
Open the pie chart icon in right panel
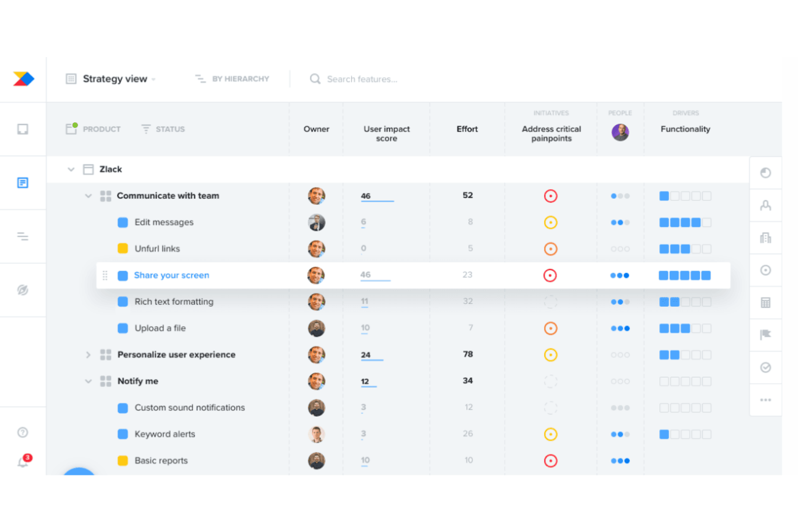pyautogui.click(x=766, y=173)
